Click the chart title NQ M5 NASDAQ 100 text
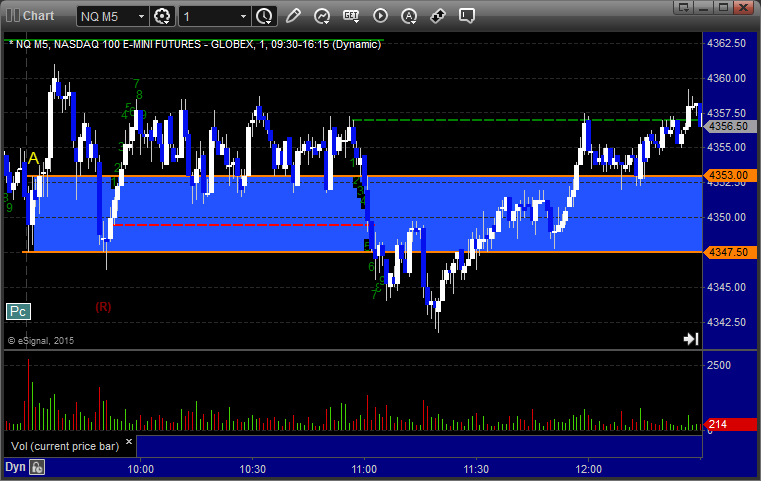 pyautogui.click(x=195, y=45)
